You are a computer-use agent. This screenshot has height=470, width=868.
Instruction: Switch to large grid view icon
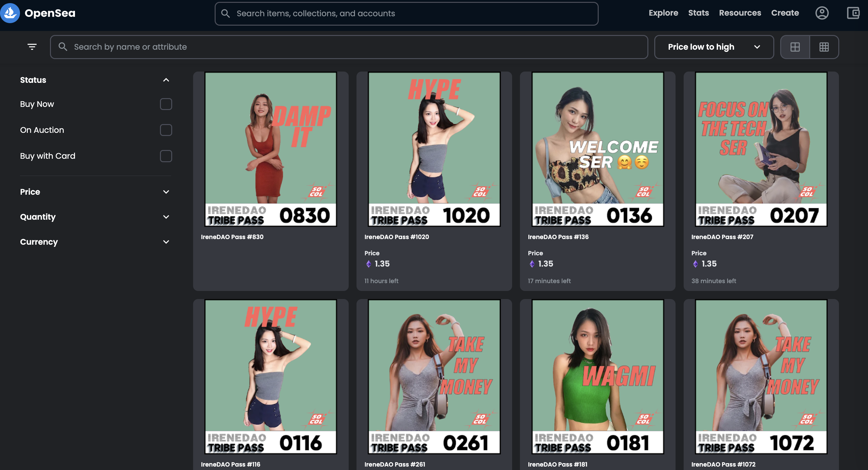[x=795, y=47]
